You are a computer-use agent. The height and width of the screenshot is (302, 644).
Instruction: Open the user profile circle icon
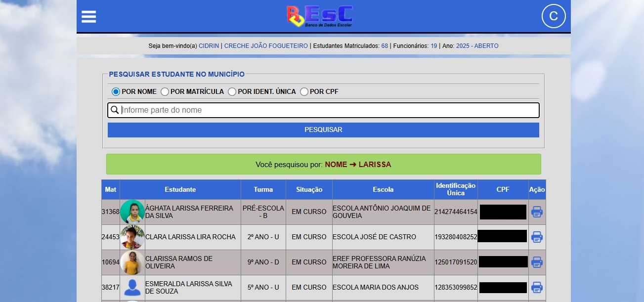pos(553,16)
